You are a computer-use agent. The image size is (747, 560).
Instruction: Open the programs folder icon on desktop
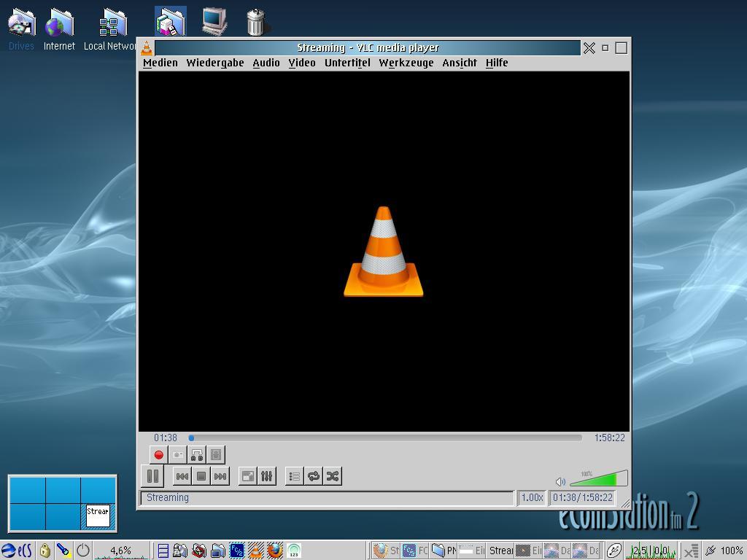(170, 22)
